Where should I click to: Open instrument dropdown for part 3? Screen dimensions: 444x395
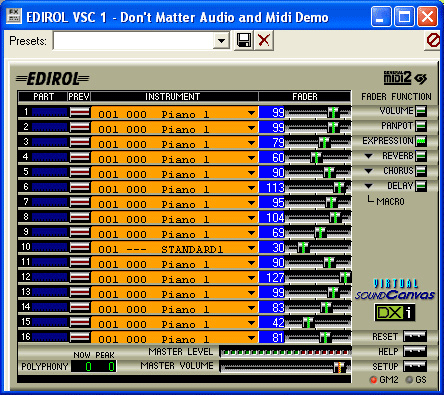(251, 143)
